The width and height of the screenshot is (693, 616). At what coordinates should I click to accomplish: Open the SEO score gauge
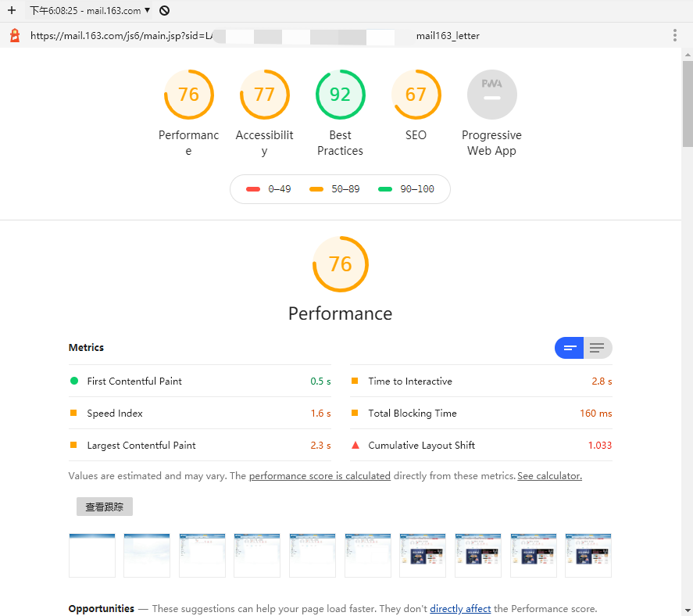416,94
